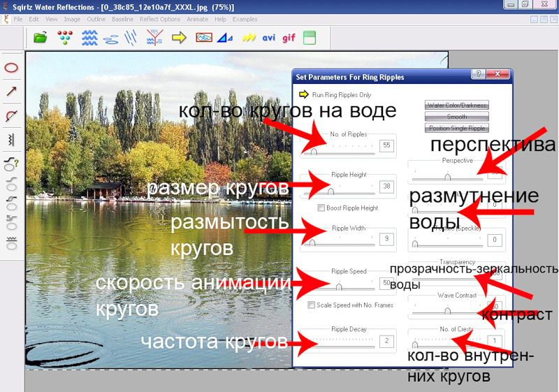
Task: Click the yellow Run Ring Ripples Only arrow
Action: click(304, 94)
